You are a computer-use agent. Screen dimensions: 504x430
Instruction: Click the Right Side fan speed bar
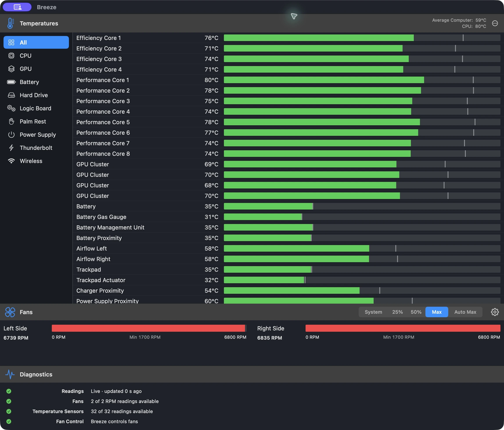click(403, 328)
